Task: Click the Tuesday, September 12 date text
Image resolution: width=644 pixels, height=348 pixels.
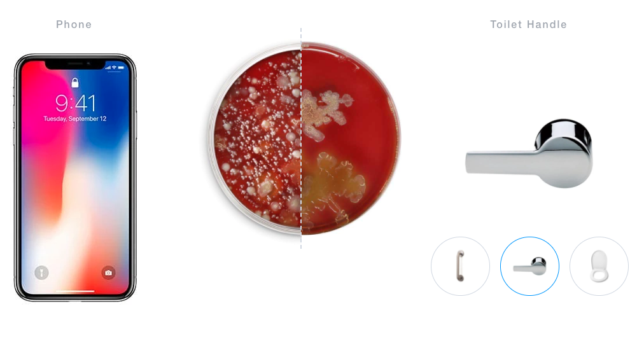Action: click(74, 118)
